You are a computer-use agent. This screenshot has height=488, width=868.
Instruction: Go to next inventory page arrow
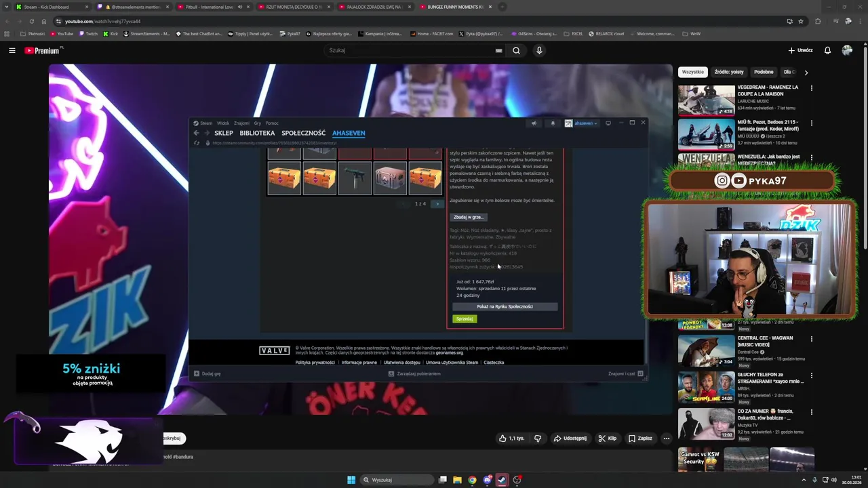point(437,204)
